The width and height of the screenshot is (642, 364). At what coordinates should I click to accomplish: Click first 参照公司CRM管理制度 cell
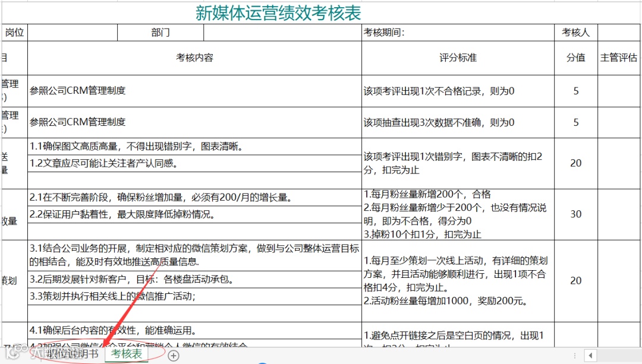coord(194,91)
